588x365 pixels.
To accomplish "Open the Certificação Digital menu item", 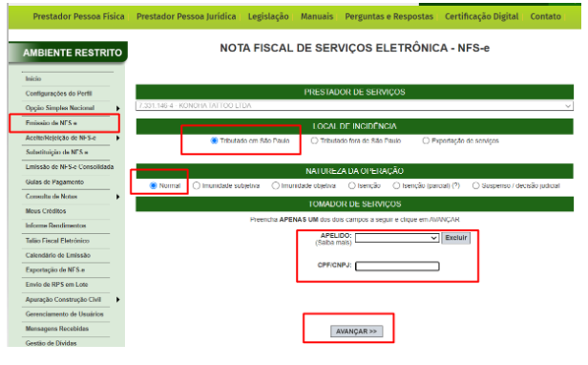I will 481,16.
